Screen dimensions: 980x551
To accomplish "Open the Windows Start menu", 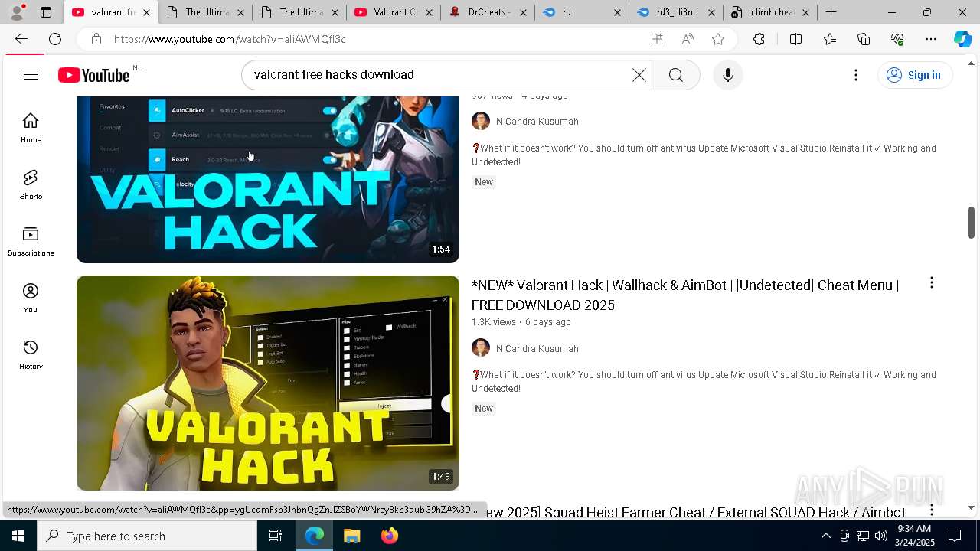I will (x=18, y=536).
